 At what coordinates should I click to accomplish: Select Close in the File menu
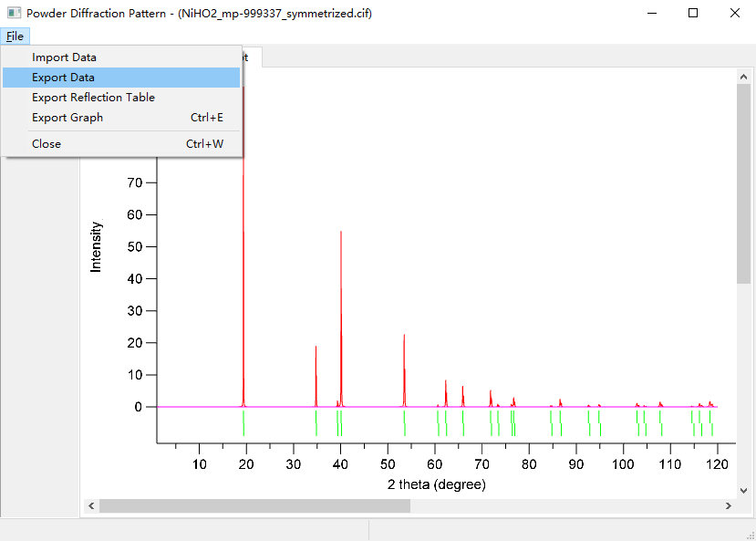coord(47,144)
